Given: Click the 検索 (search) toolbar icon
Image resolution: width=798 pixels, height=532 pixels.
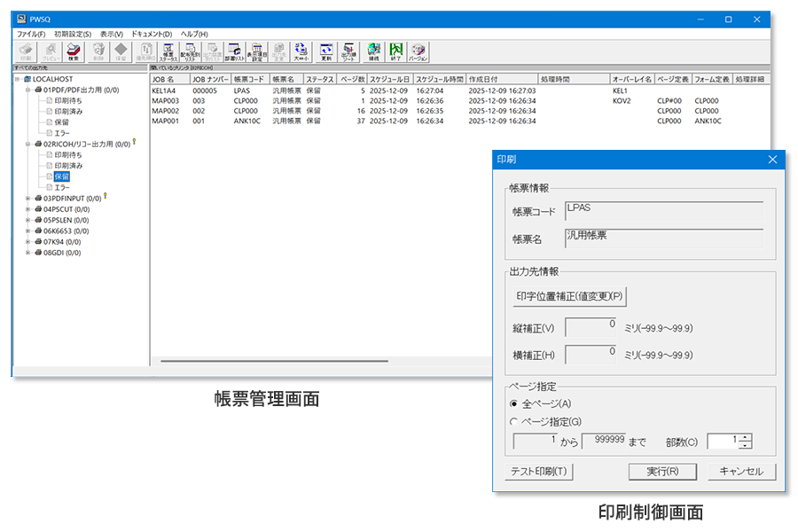Looking at the screenshot, I should click(74, 52).
